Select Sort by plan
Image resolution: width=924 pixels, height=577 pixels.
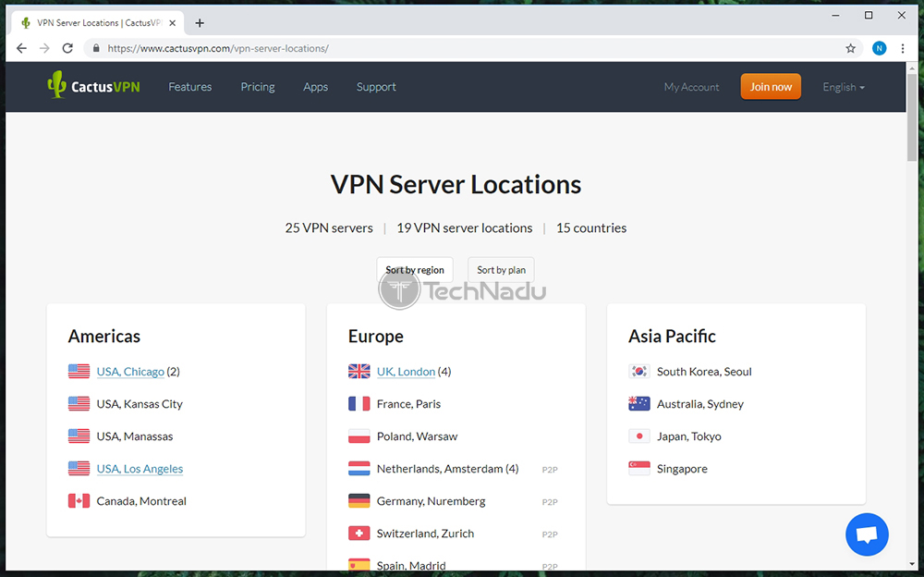[501, 270]
